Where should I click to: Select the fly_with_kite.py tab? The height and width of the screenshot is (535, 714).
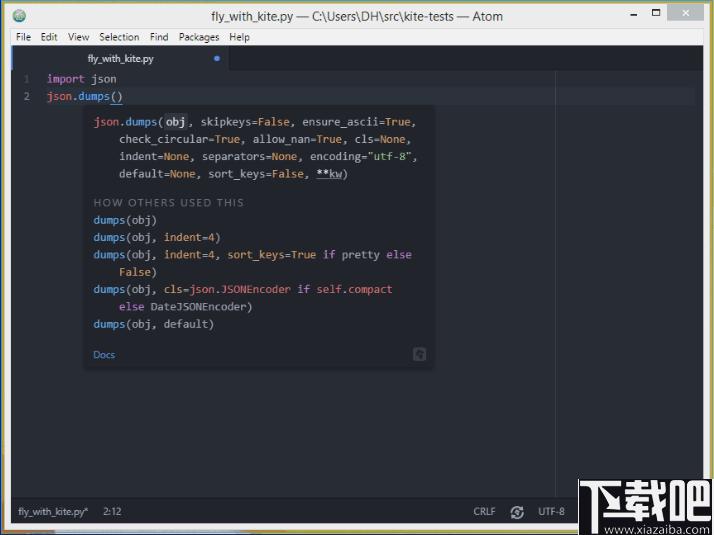click(121, 58)
